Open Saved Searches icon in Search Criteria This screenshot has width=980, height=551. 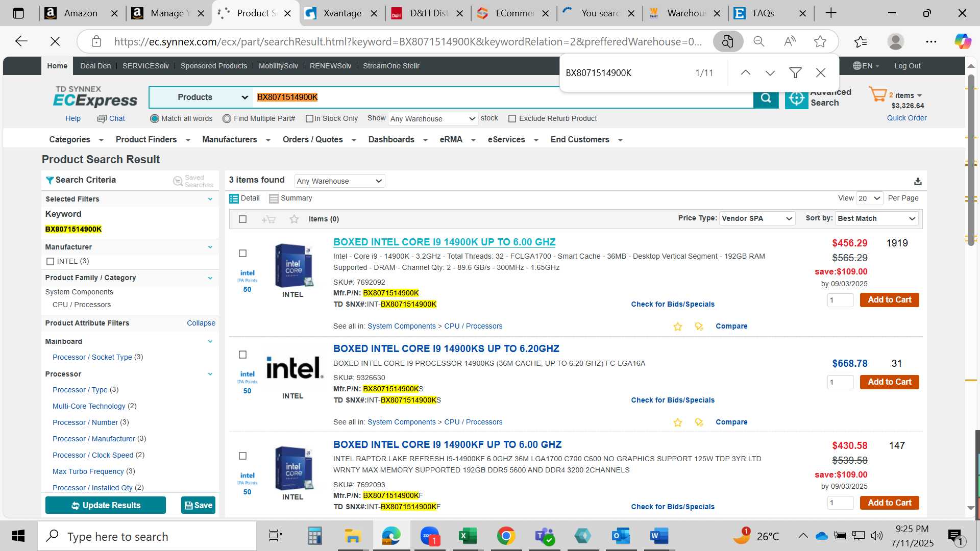click(178, 181)
